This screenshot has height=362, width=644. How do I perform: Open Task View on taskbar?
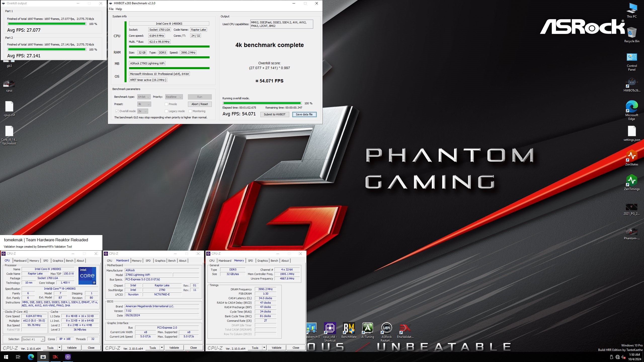[x=18, y=357]
